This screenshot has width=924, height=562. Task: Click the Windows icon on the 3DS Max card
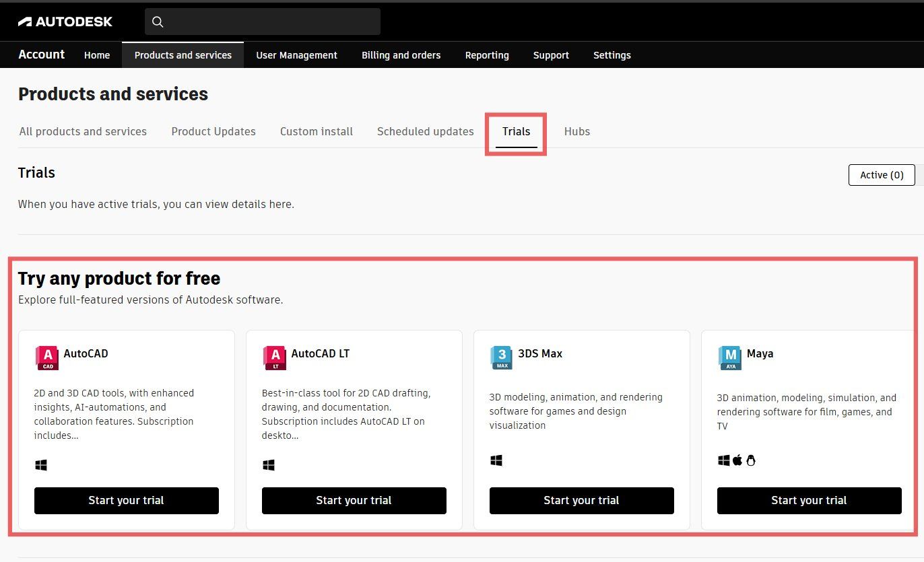tap(496, 460)
